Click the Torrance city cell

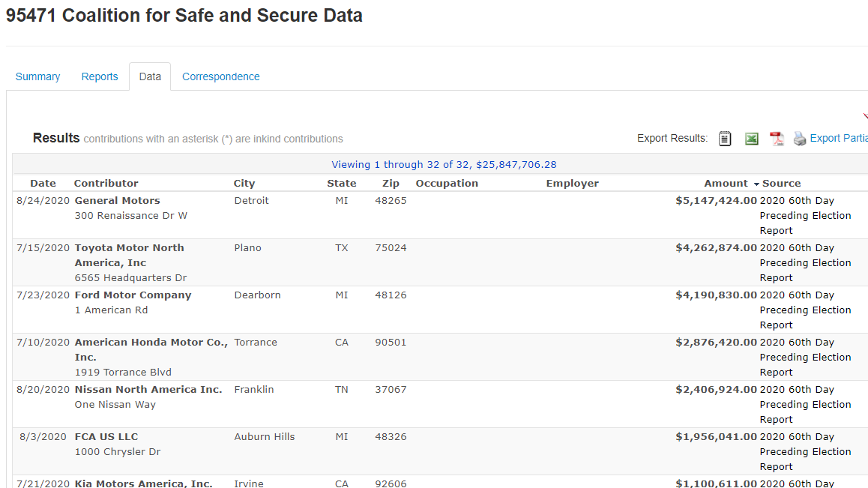pyautogui.click(x=255, y=343)
